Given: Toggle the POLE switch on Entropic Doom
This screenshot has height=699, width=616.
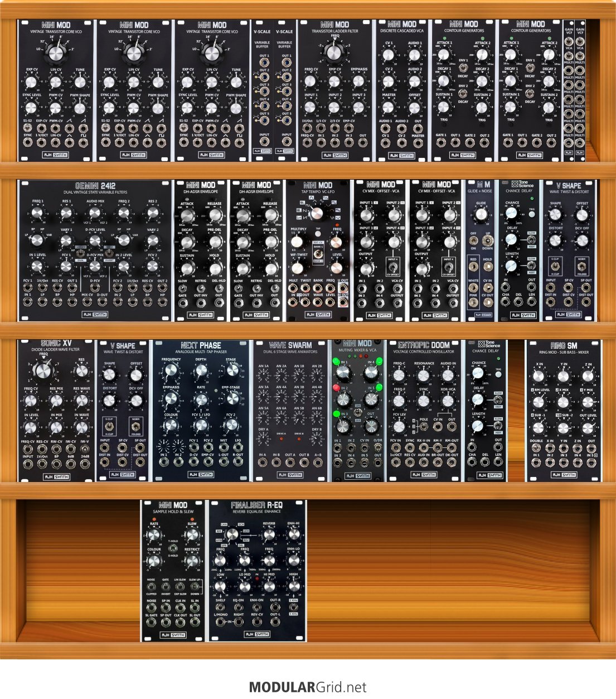Looking at the screenshot, I should tap(424, 426).
